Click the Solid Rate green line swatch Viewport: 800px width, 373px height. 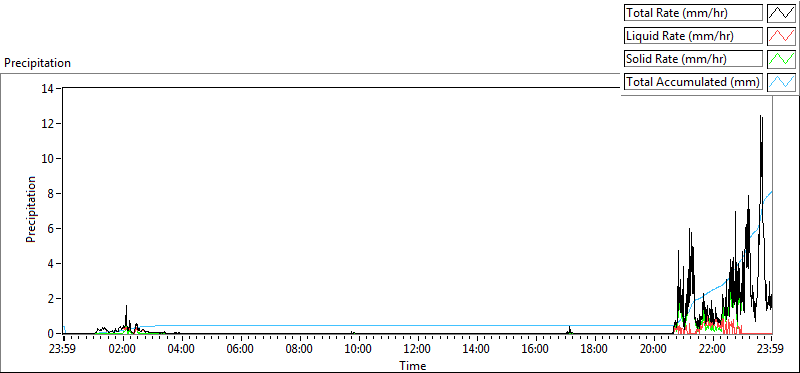click(782, 59)
